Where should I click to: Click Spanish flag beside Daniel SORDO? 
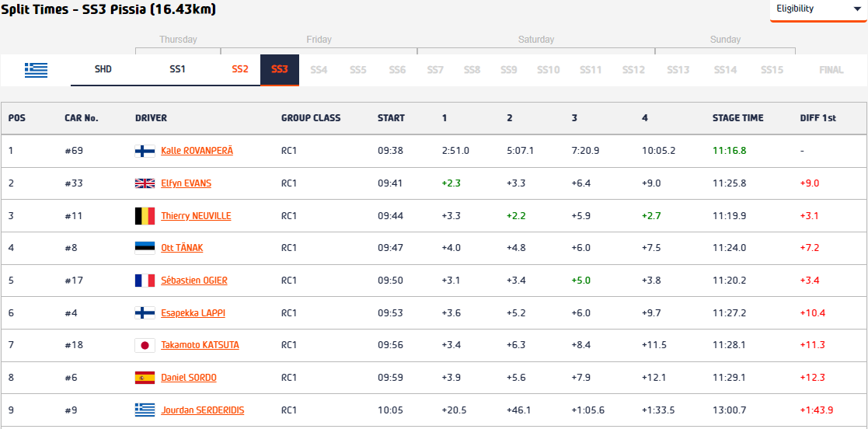pyautogui.click(x=145, y=378)
